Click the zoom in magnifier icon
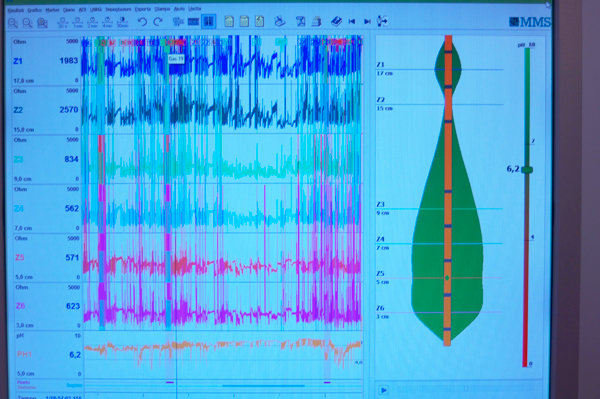 tap(13, 23)
